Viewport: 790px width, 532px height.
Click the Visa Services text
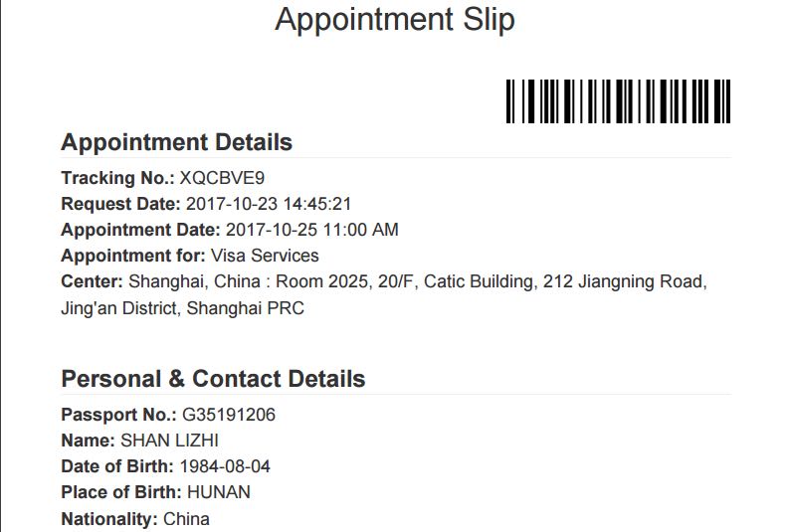pyautogui.click(x=265, y=256)
